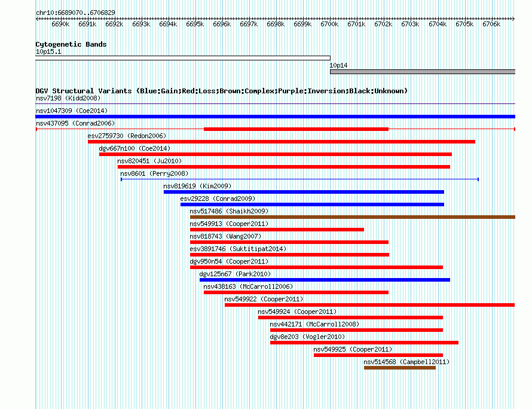The image size is (532, 409).
Task: Open the dgv667n100 (Coe2014) variant label
Action: tap(134, 149)
